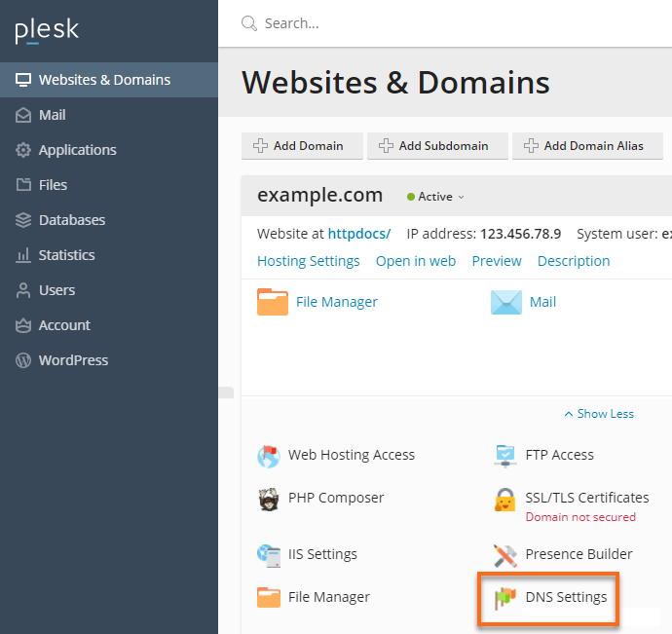672x634 pixels.
Task: Click the large orange File Manager folder icon
Action: [273, 302]
